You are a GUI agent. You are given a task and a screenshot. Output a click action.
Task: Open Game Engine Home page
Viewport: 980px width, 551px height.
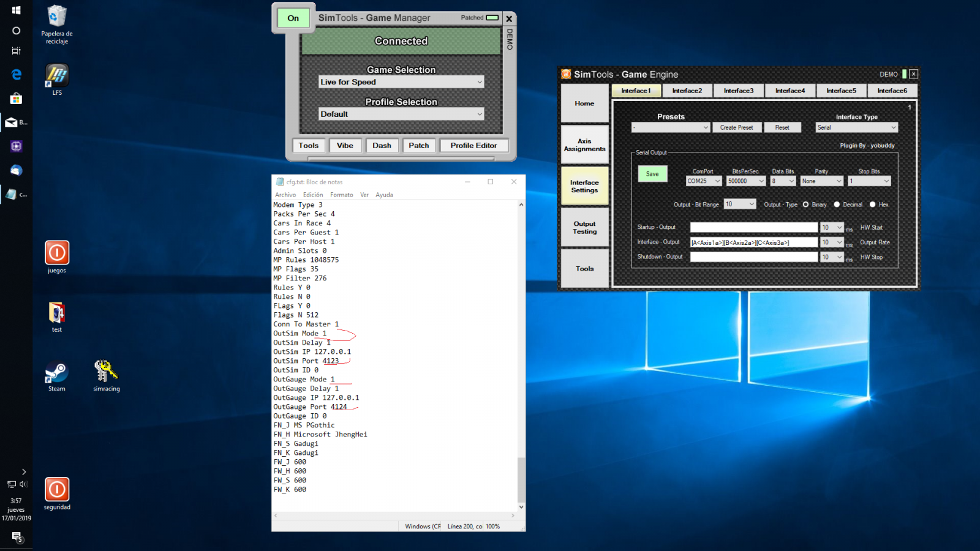pyautogui.click(x=584, y=103)
